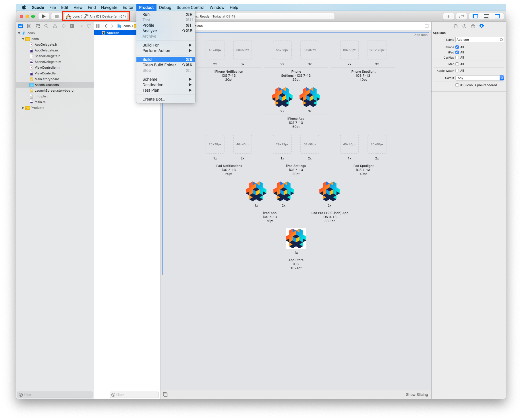This screenshot has width=522, height=420.
Task: Click the Stop toolbar button
Action: [57, 16]
